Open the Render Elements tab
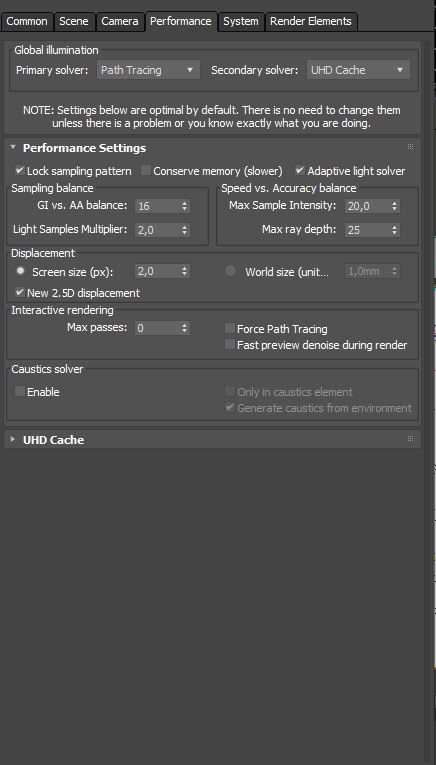The height and width of the screenshot is (765, 436). pos(311,21)
